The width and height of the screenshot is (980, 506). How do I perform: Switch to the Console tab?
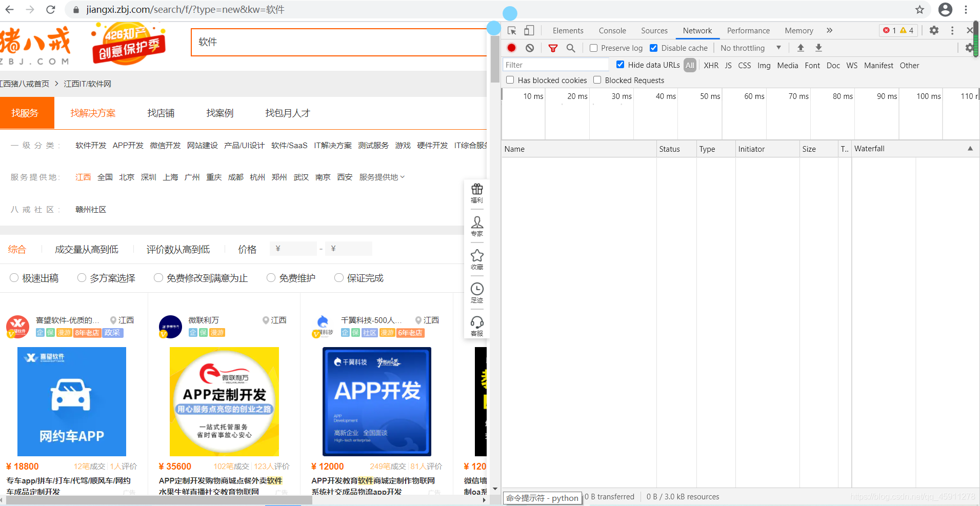[x=612, y=31]
